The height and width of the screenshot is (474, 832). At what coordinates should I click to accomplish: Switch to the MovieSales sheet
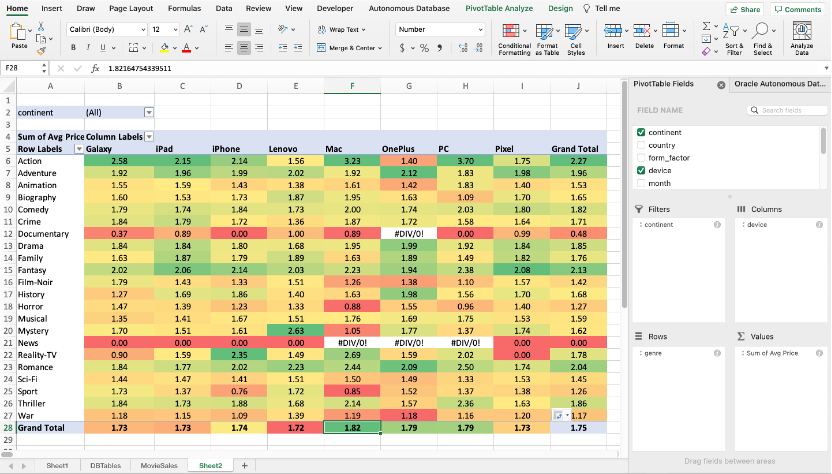pyautogui.click(x=159, y=466)
